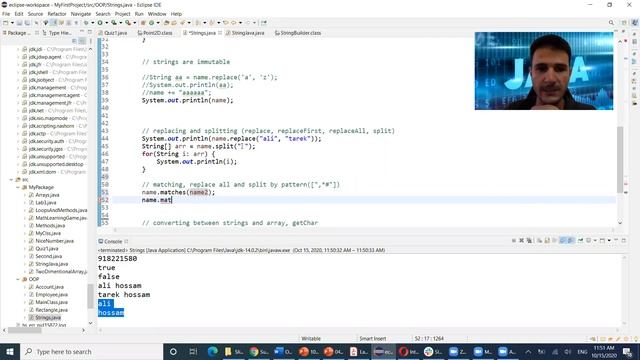The image size is (640, 360).
Task: Click the Save All toolbar icon
Action: click(27, 23)
